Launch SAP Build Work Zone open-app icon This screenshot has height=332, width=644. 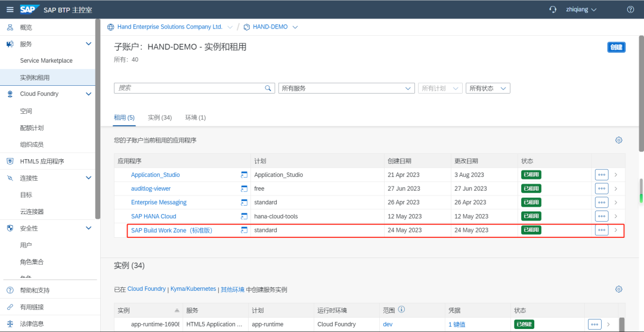click(244, 230)
